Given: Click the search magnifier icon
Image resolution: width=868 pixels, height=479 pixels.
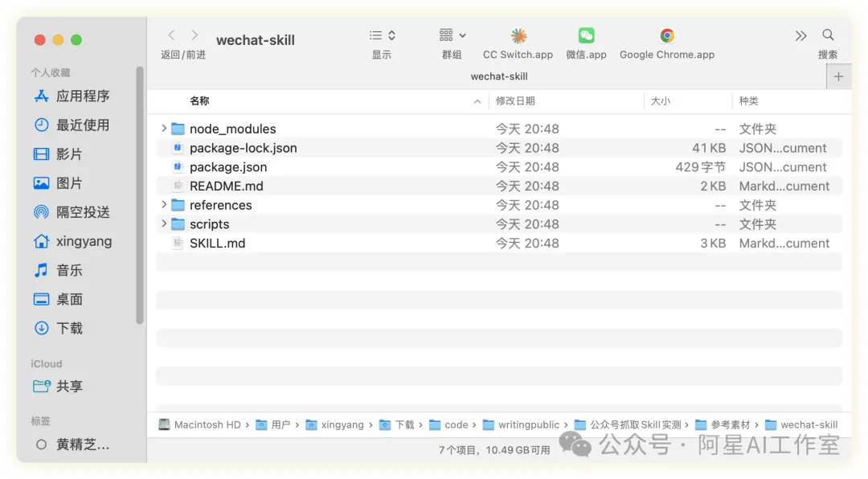Looking at the screenshot, I should click(828, 35).
